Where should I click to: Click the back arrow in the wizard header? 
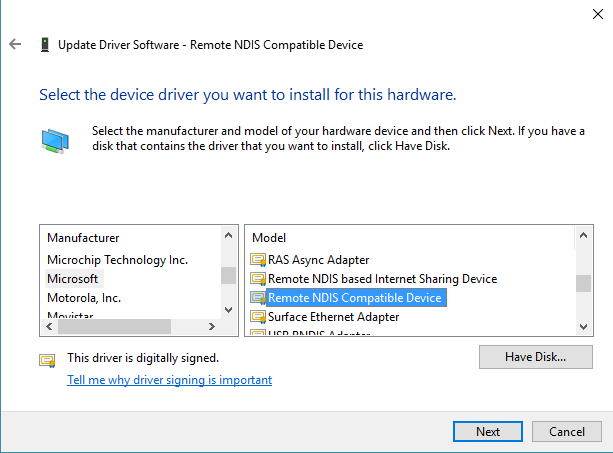tap(14, 45)
